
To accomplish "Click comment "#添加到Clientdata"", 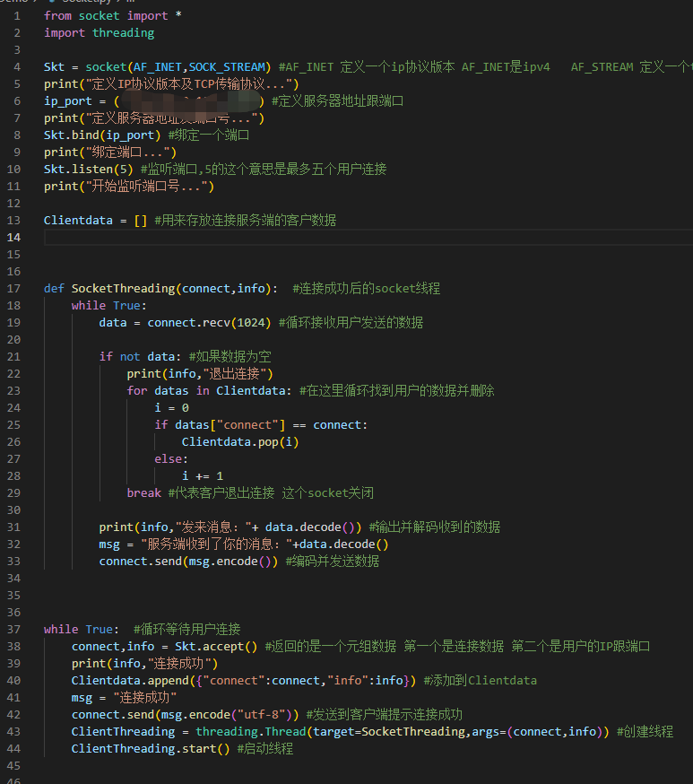I will [x=481, y=681].
